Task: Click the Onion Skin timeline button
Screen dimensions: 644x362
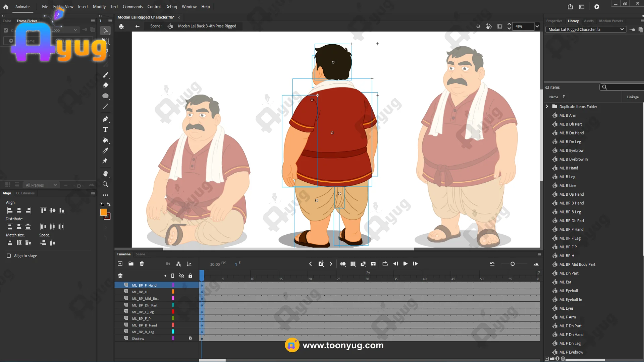Action: tap(343, 264)
